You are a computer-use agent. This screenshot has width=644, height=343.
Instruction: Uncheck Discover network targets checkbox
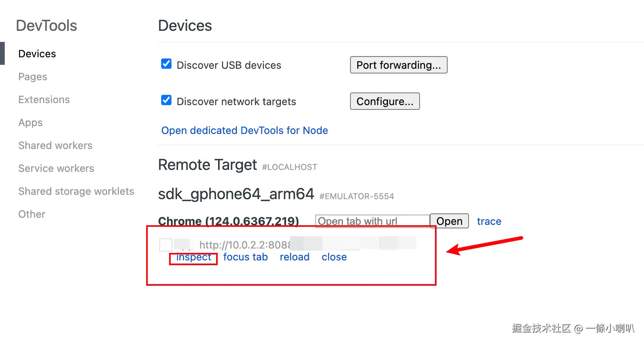(x=166, y=100)
